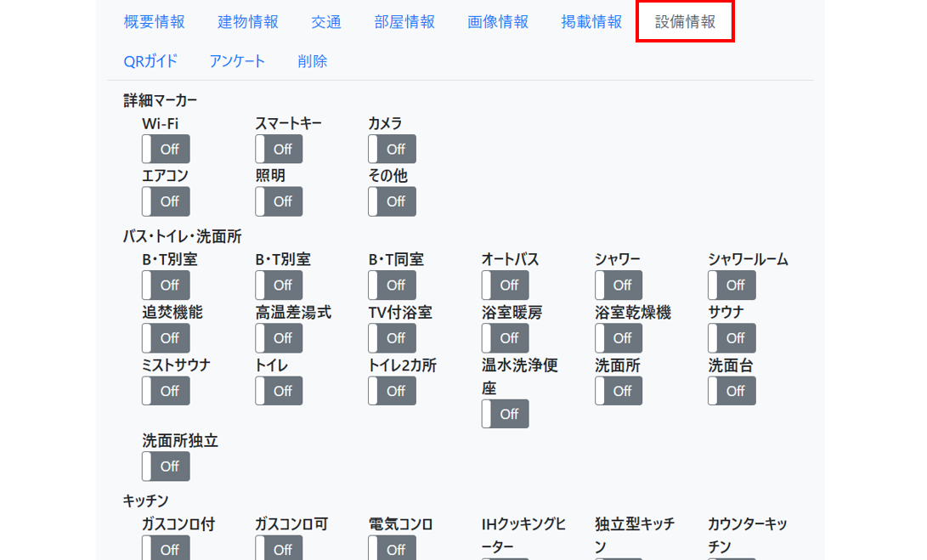Toggle the サウナ switch

pyautogui.click(x=731, y=337)
